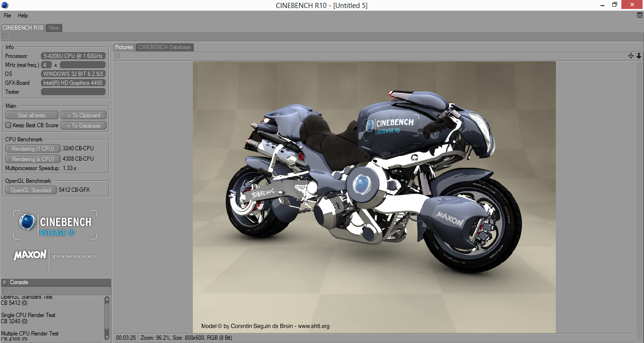Click the Multiprocessor Speedup 1.33 x text

click(41, 168)
